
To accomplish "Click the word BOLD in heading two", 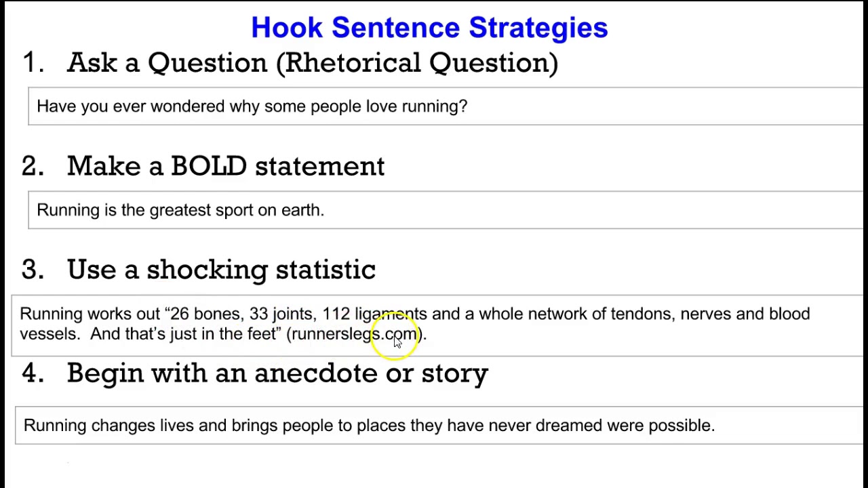I will [x=208, y=166].
